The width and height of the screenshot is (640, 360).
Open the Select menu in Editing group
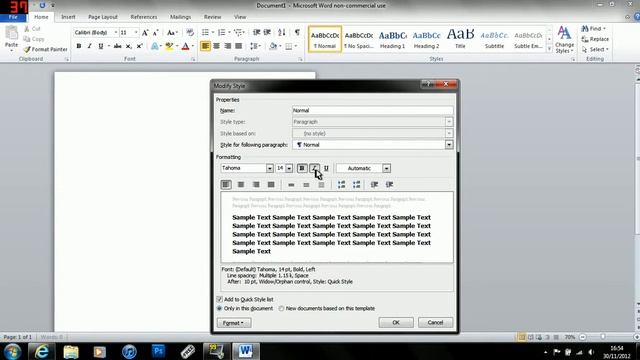pyautogui.click(x=595, y=49)
